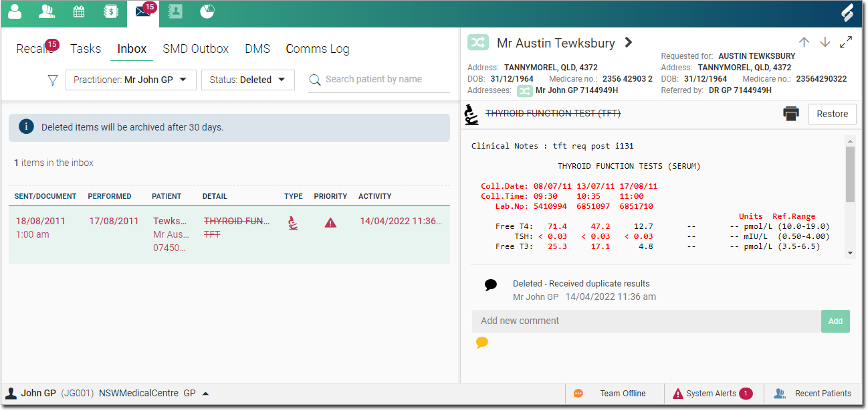Sort by the ACTIVITY column header
The height and width of the screenshot is (411, 868).
coord(375,197)
